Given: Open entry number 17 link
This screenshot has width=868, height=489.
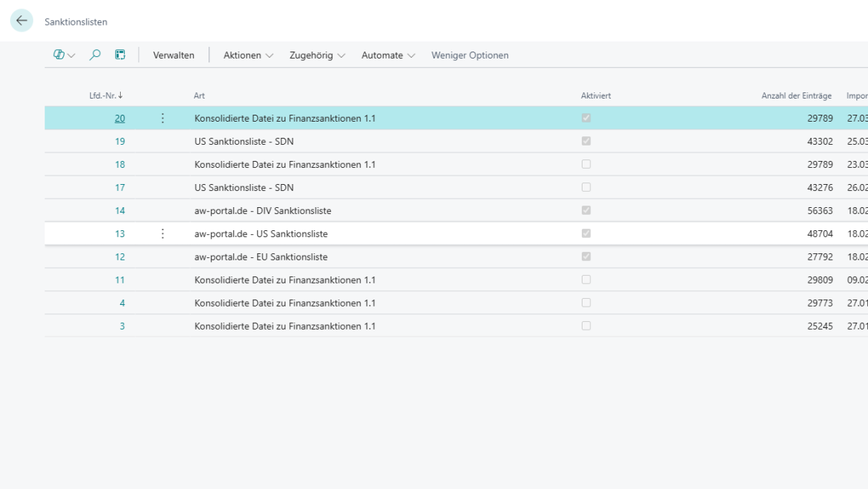Looking at the screenshot, I should 119,188.
